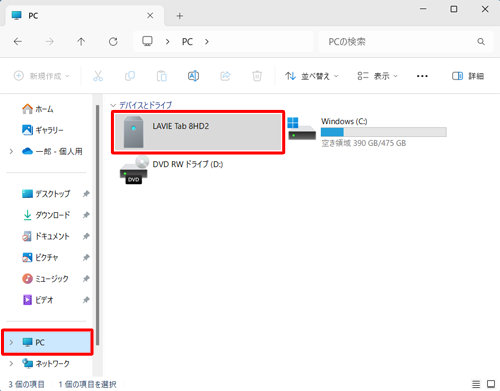Image resolution: width=500 pixels, height=391 pixels.
Task: Click the Cut scissors icon
Action: tap(98, 76)
